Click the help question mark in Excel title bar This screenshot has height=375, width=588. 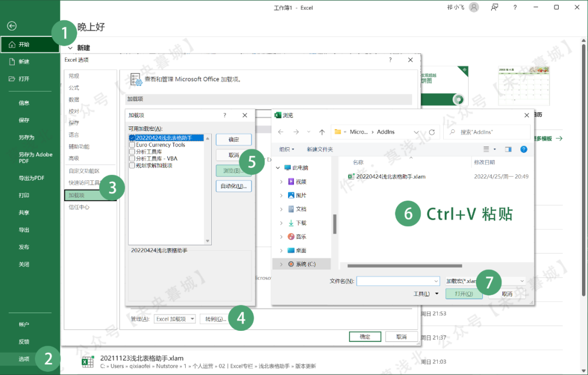515,7
